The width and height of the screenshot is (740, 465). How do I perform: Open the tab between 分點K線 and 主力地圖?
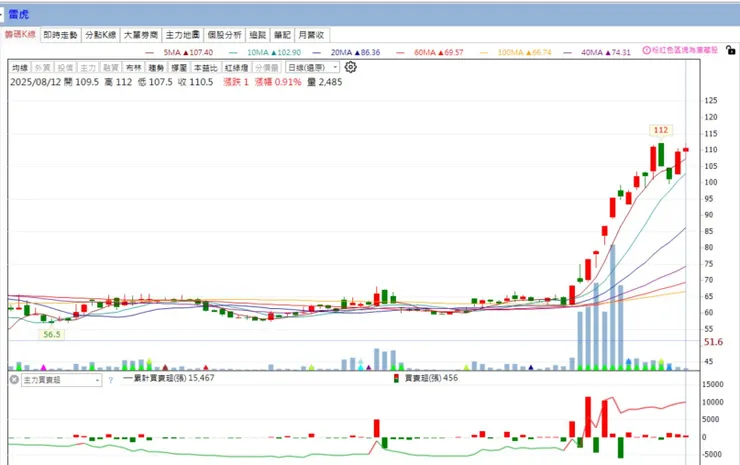pyautogui.click(x=141, y=35)
